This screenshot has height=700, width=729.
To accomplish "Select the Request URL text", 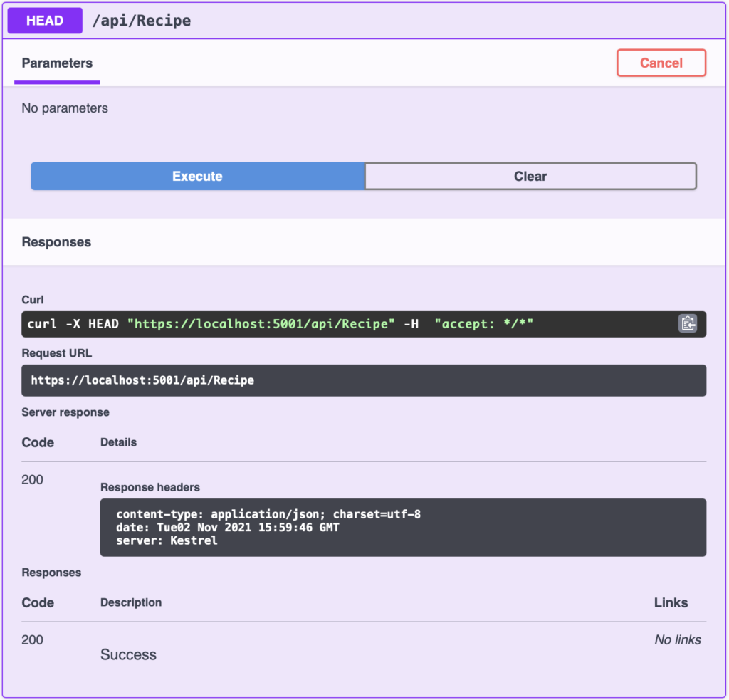I will click(x=142, y=380).
